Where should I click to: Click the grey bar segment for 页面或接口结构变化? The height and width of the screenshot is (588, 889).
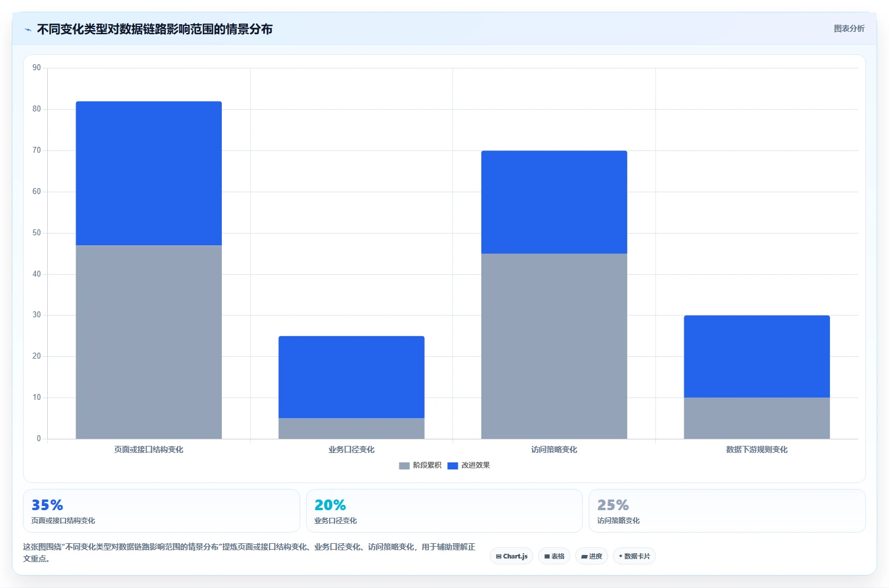149,342
